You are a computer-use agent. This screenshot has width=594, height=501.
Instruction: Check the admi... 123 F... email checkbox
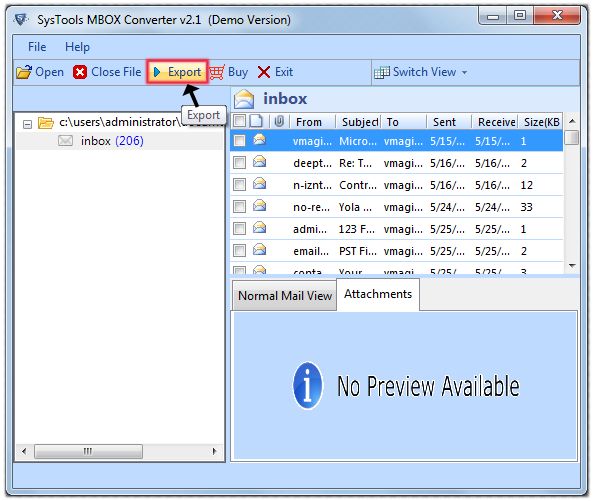(x=239, y=229)
